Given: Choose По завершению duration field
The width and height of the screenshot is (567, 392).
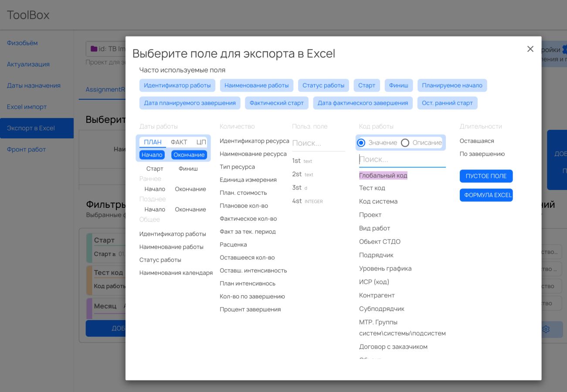Looking at the screenshot, I should click(482, 154).
